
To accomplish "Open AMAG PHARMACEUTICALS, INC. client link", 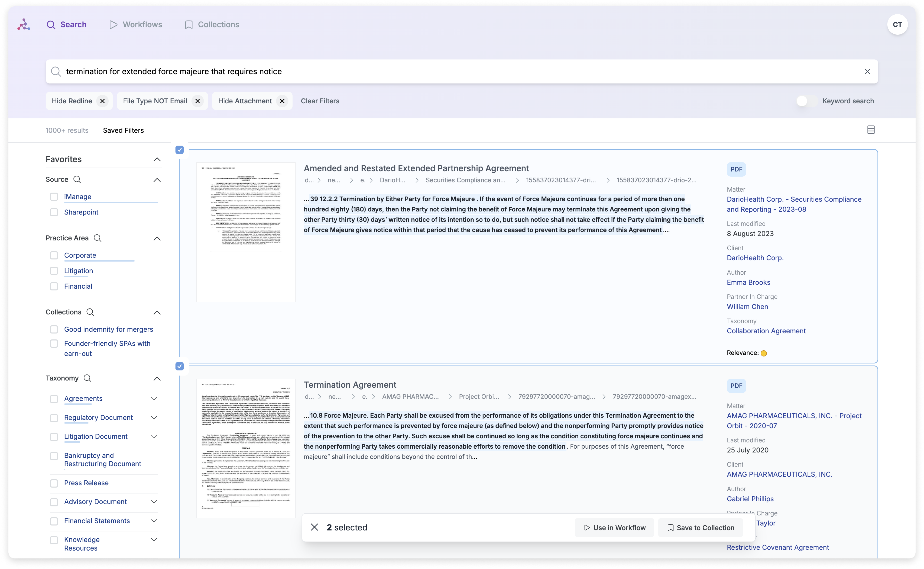I will 779,474.
